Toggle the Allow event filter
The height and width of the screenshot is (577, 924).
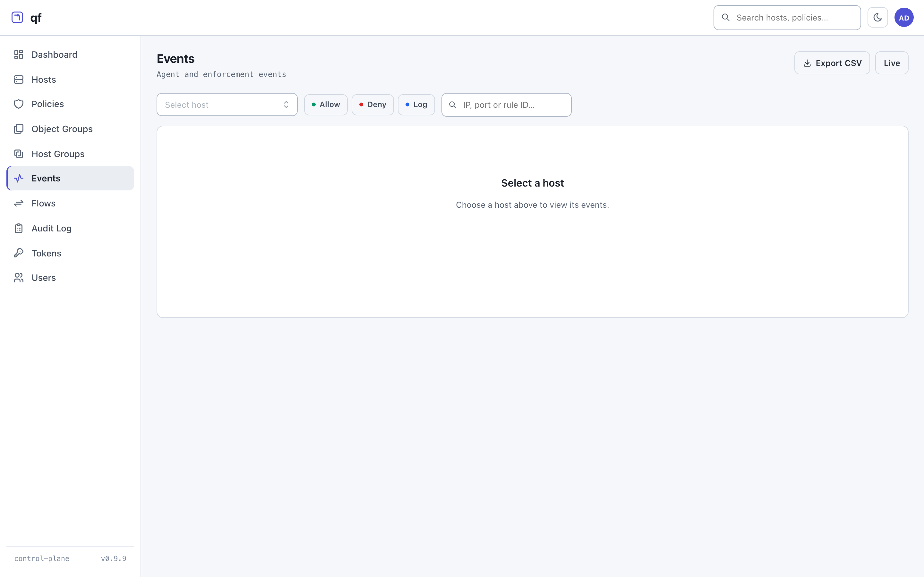click(x=326, y=105)
